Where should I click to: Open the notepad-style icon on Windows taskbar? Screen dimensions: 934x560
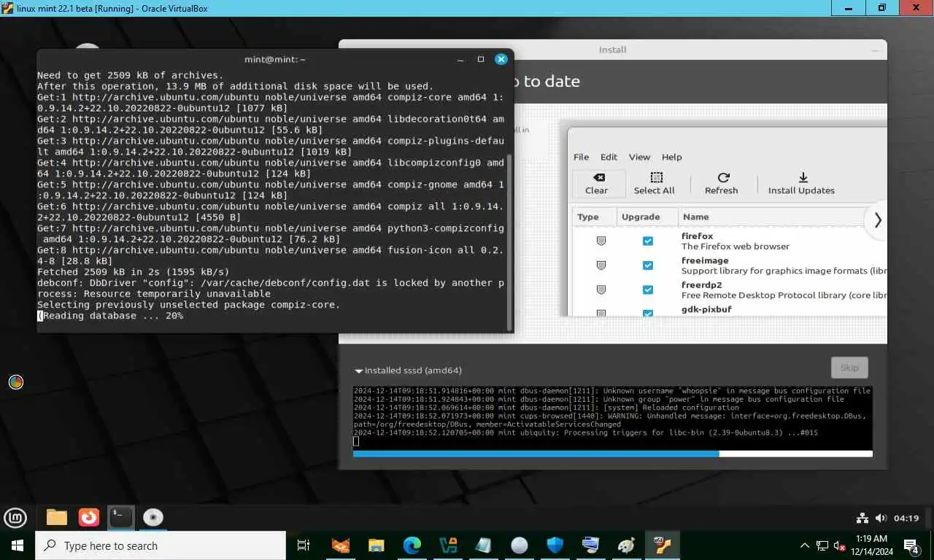(x=484, y=545)
